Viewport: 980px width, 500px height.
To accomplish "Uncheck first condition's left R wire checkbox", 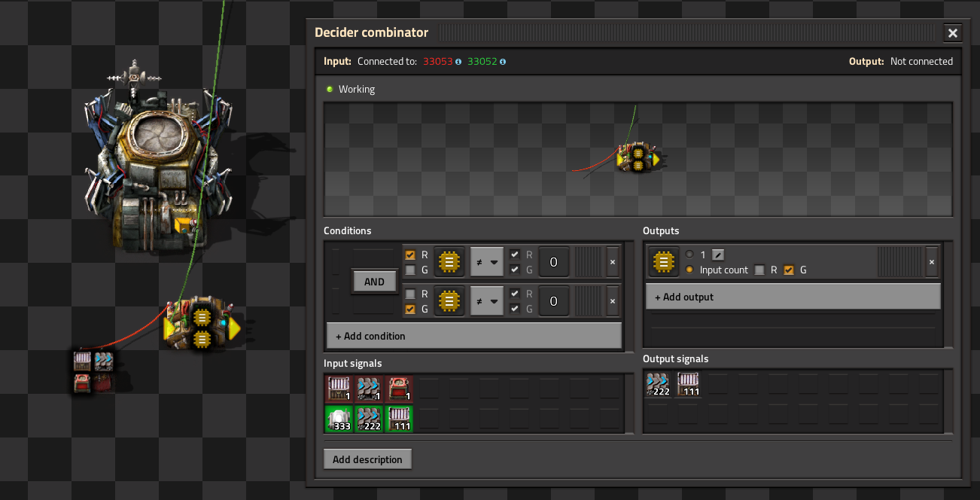I will 410,255.
